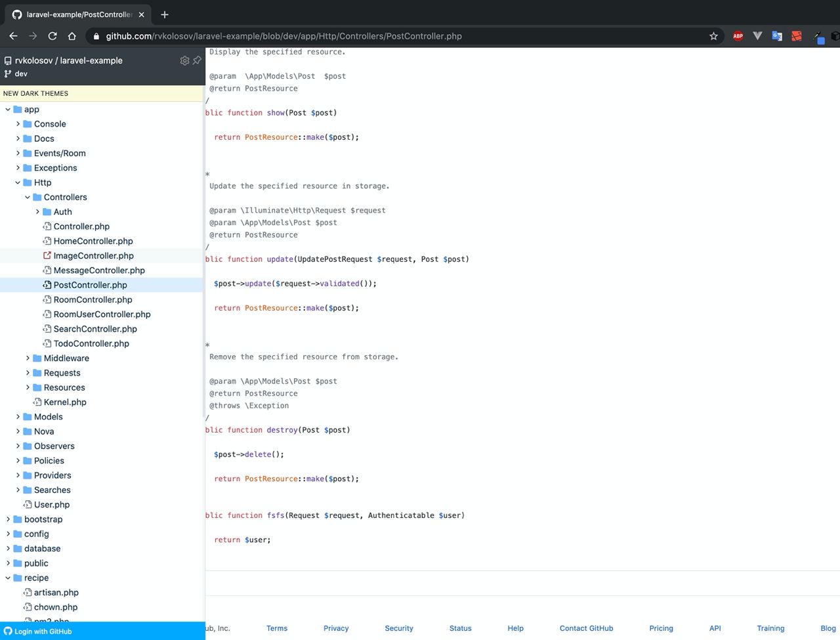Open the Terms footer link
This screenshot has height=640, width=840.
tap(277, 628)
